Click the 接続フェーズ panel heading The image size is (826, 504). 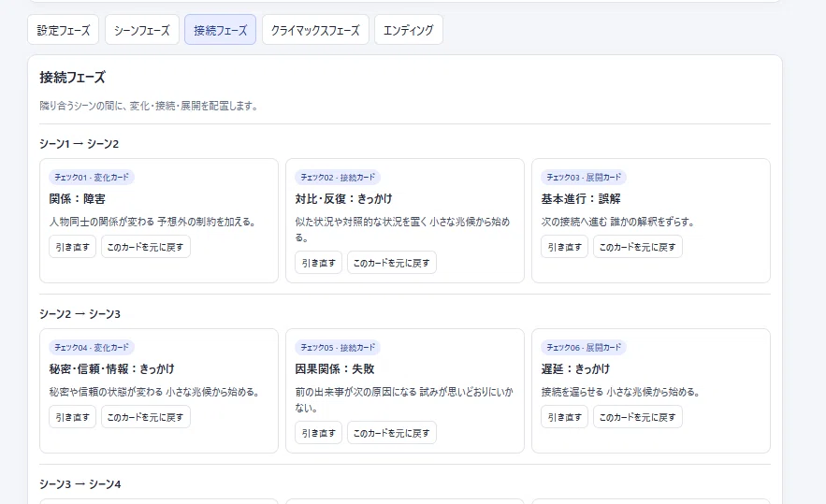[72, 78]
